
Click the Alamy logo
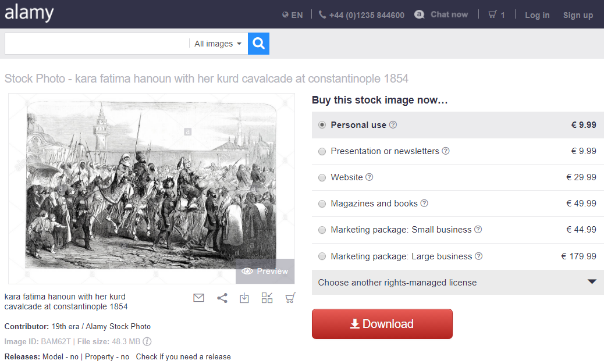[29, 12]
